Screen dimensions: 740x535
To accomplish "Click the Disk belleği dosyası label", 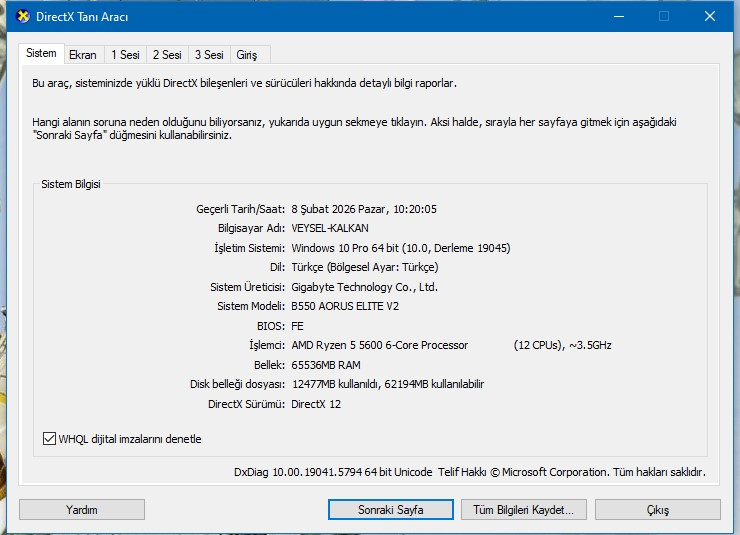I will 237,384.
